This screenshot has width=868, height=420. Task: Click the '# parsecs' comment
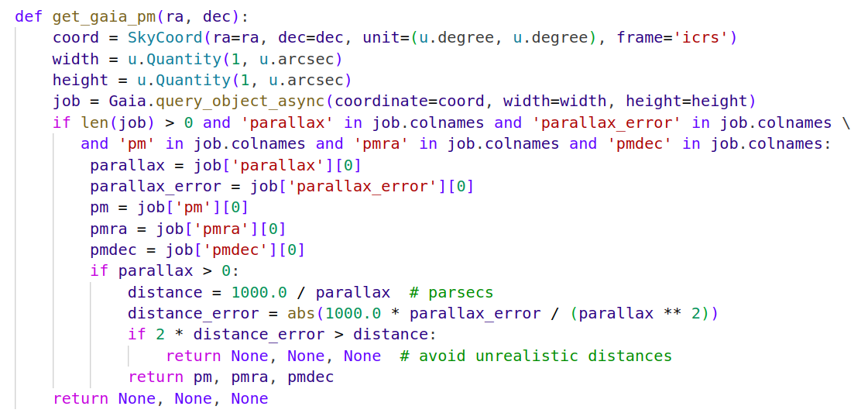451,292
